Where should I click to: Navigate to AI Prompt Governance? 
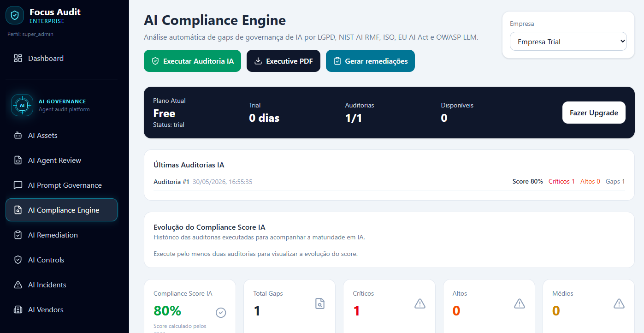tap(62, 185)
